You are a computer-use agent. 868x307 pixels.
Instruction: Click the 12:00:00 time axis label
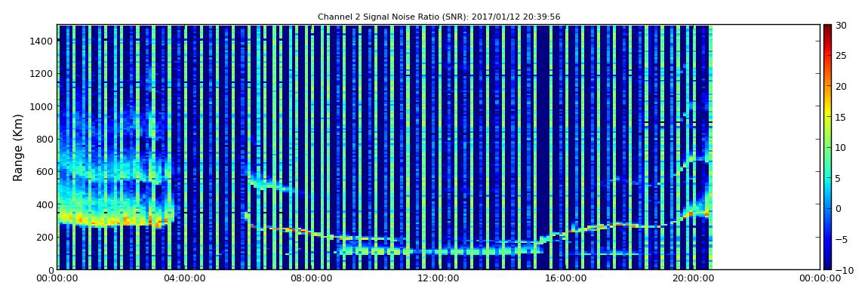coord(438,279)
